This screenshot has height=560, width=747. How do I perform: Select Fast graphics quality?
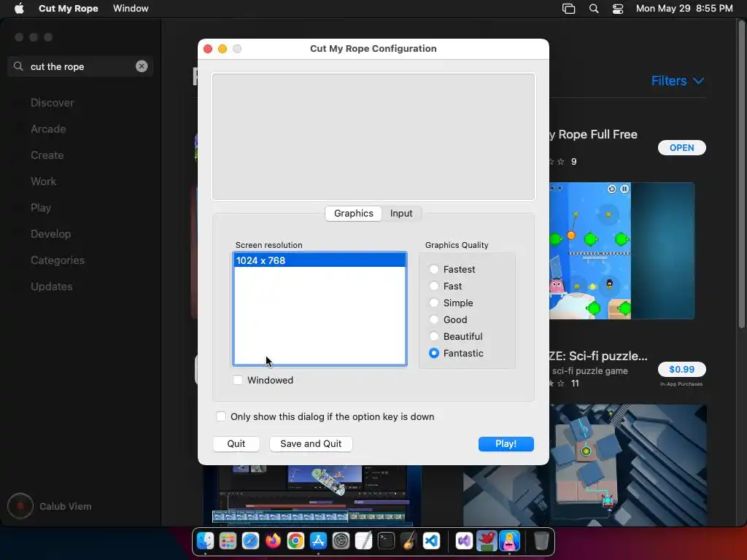(x=433, y=286)
